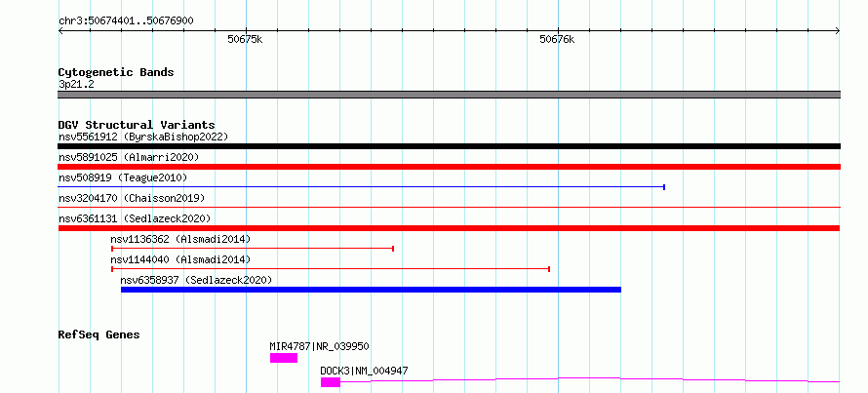Image resolution: width=868 pixels, height=393 pixels.
Task: Select the black nsv5561912 variant bar
Action: pyautogui.click(x=449, y=146)
